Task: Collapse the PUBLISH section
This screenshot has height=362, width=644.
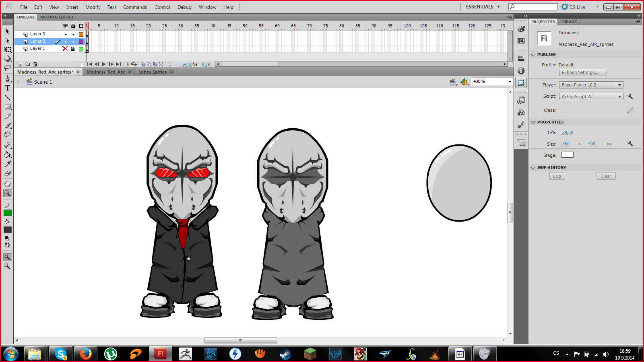Action: (x=533, y=55)
